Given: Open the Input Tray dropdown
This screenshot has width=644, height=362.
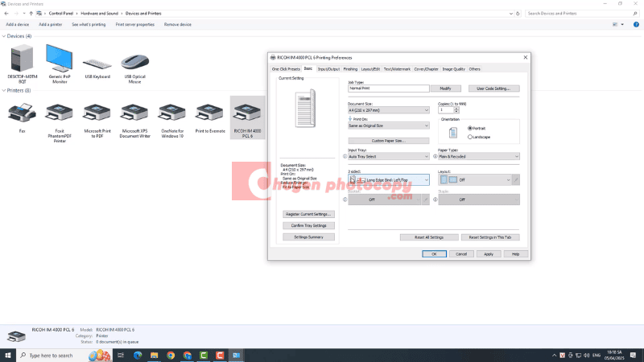Looking at the screenshot, I should point(389,156).
